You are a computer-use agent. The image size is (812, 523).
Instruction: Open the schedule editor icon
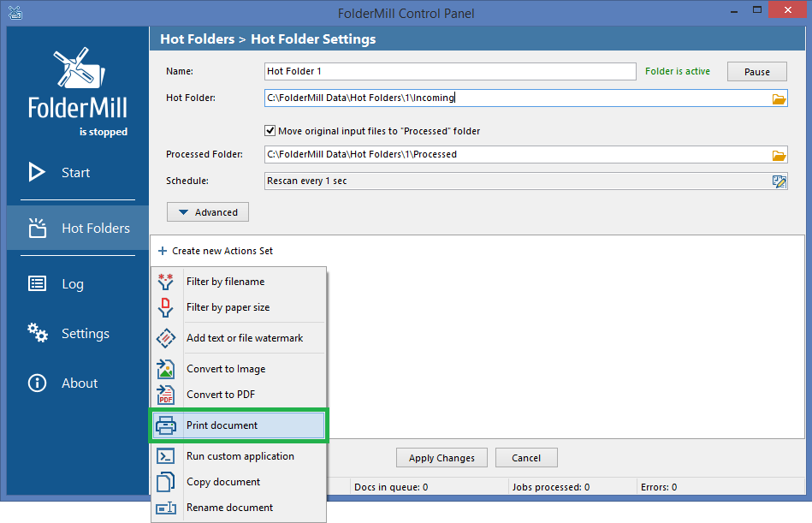(x=779, y=181)
